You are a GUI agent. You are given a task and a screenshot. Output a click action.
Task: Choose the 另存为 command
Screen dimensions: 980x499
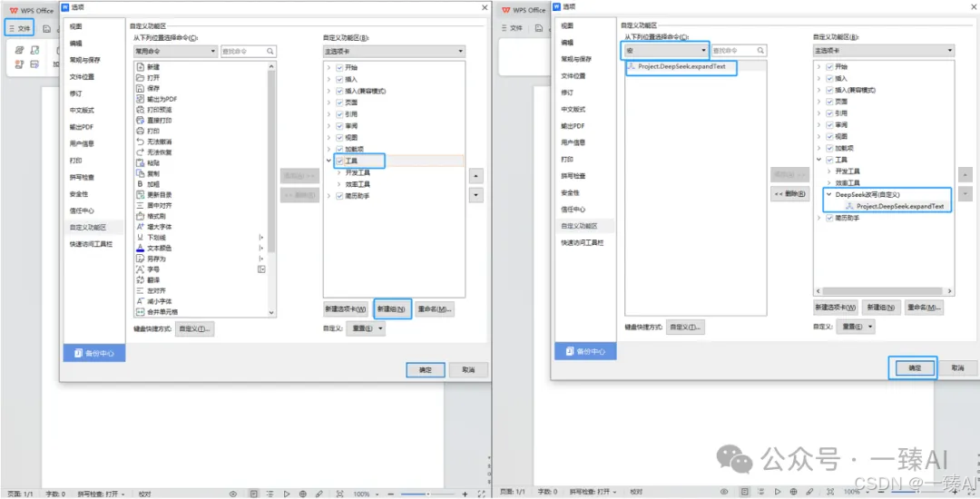[x=155, y=259]
